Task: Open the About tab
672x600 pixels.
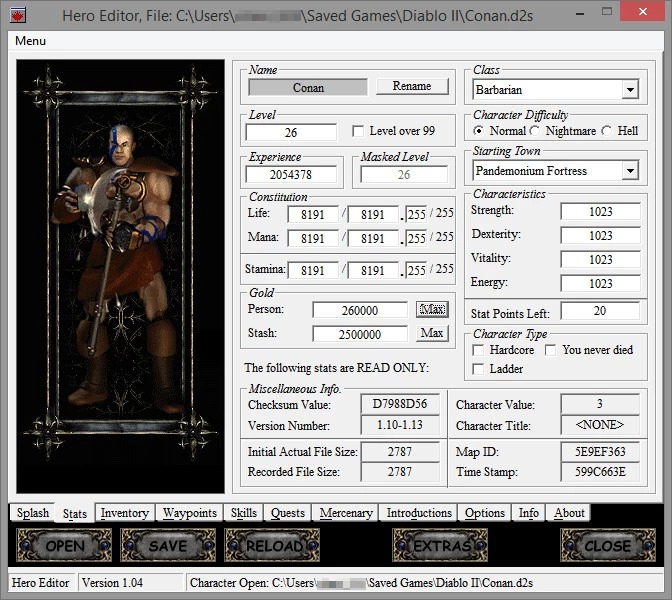Action: [569, 513]
